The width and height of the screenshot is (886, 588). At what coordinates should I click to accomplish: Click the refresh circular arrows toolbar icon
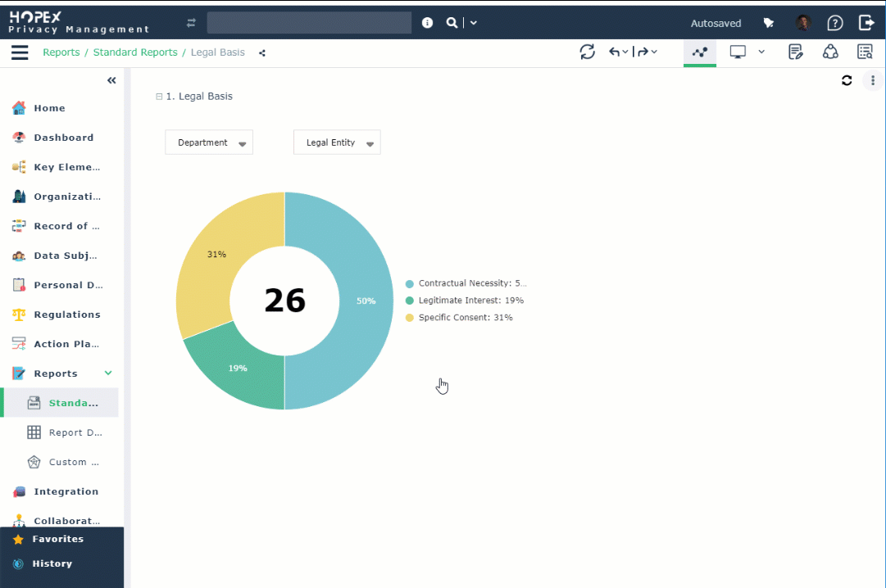587,52
